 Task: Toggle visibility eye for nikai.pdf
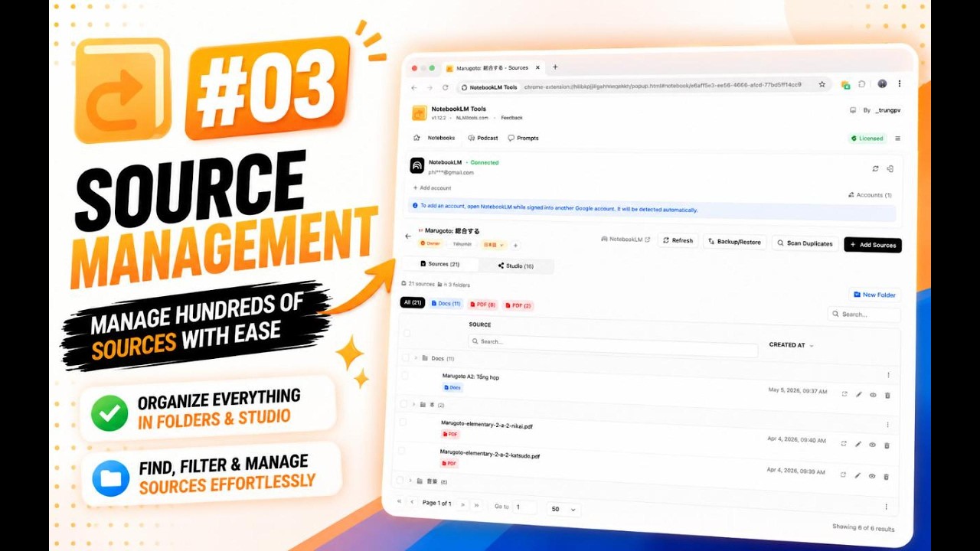(872, 444)
